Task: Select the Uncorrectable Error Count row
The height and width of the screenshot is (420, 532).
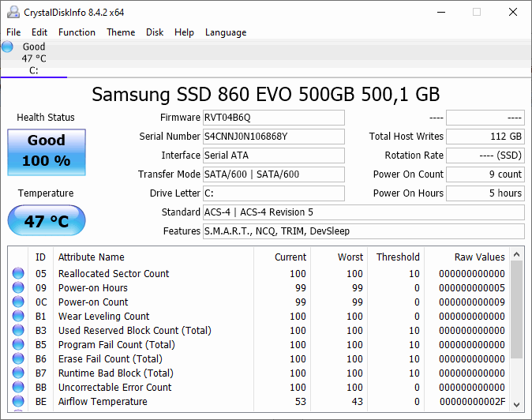Action: [114, 388]
